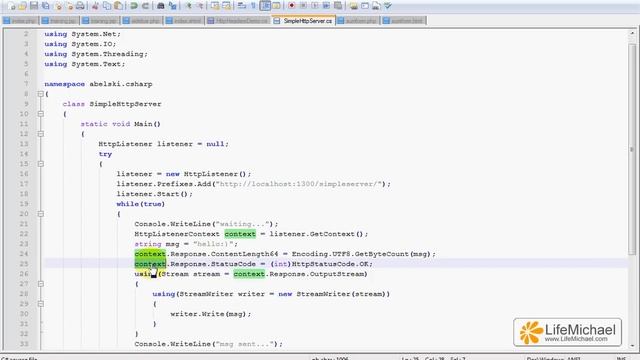Click 'while(true)' on line 19
Image resolution: width=640 pixels, height=360 pixels.
click(140, 204)
